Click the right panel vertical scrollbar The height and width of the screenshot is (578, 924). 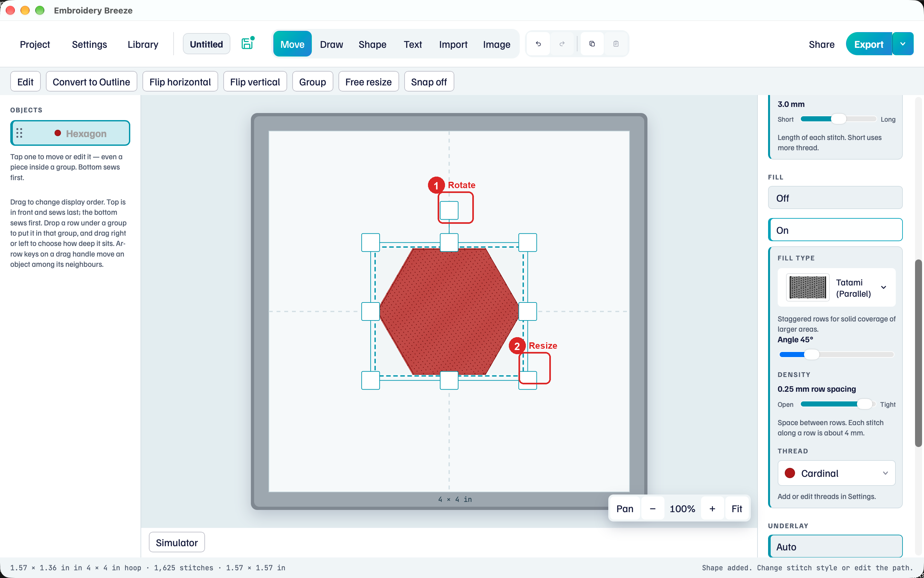(x=918, y=353)
